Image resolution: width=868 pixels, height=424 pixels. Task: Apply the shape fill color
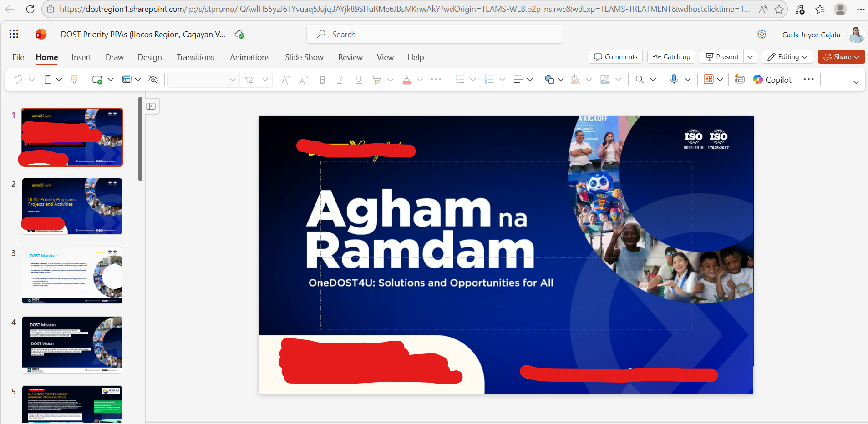(x=575, y=80)
